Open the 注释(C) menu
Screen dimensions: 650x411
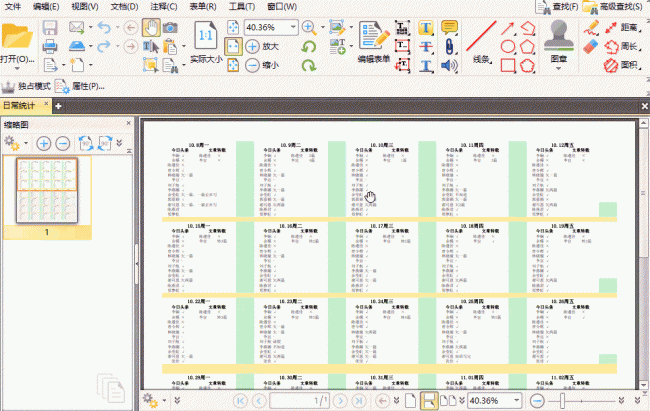click(x=163, y=7)
